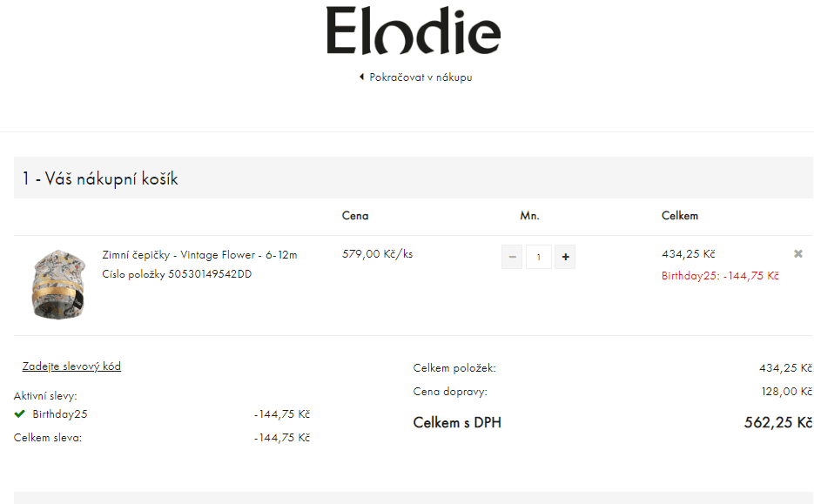Click the Cena dopravy 128,00 Kč amount

pos(785,392)
